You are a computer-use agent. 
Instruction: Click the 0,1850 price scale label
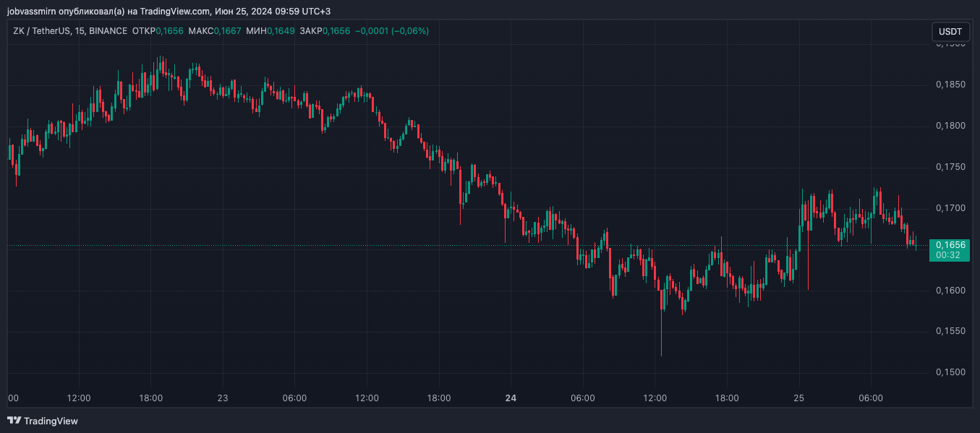[950, 85]
